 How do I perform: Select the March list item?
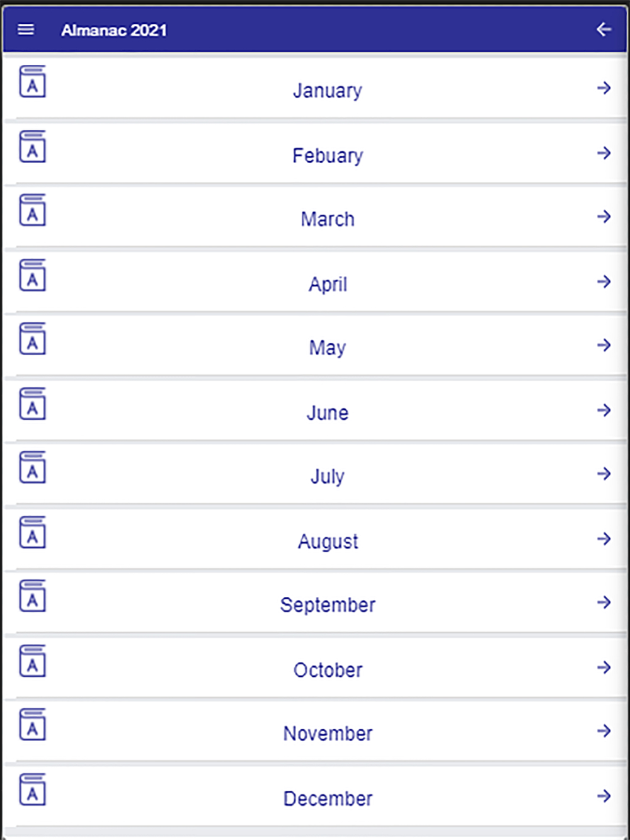tap(315, 217)
